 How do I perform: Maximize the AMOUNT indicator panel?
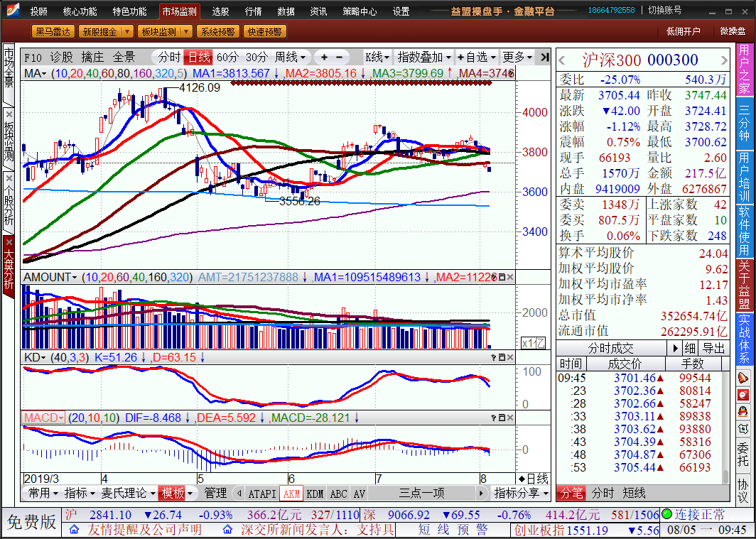pos(502,278)
